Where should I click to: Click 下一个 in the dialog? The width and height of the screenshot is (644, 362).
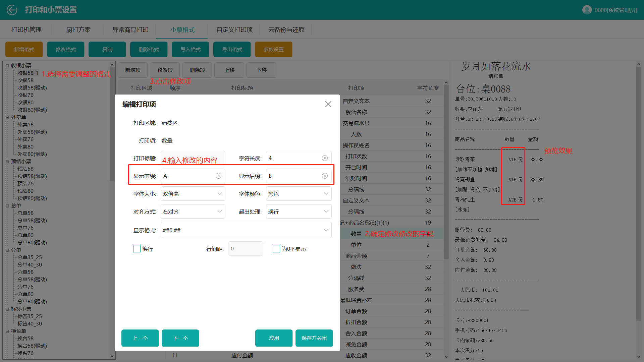click(180, 338)
